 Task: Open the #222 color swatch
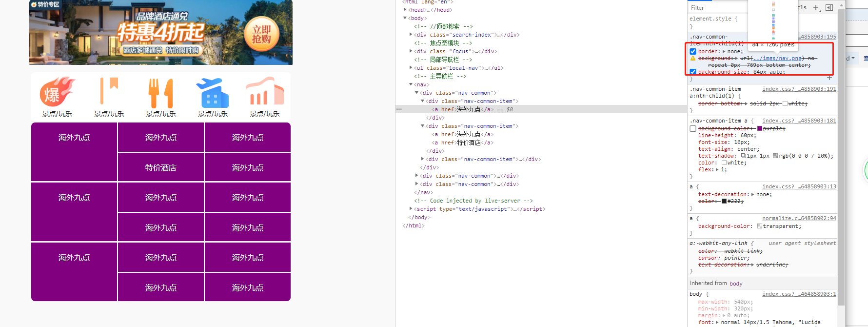[x=724, y=201]
